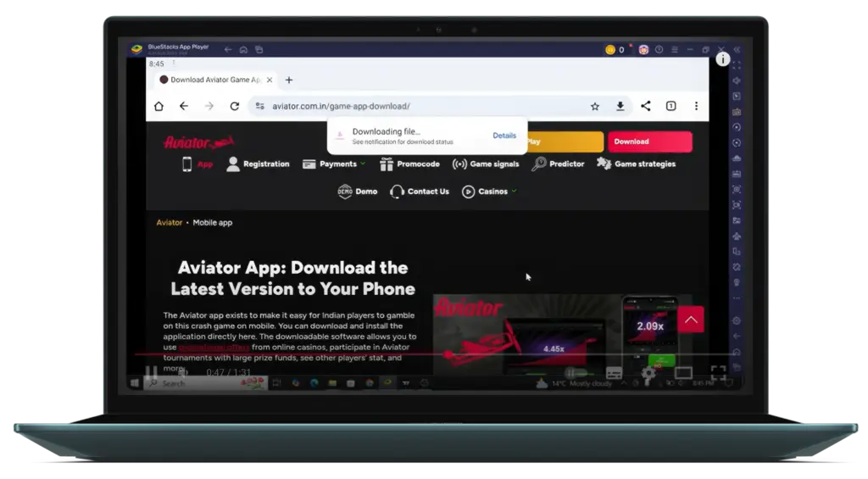868x479 pixels.
Task: Open the browser three-dot overflow menu
Action: pyautogui.click(x=696, y=106)
